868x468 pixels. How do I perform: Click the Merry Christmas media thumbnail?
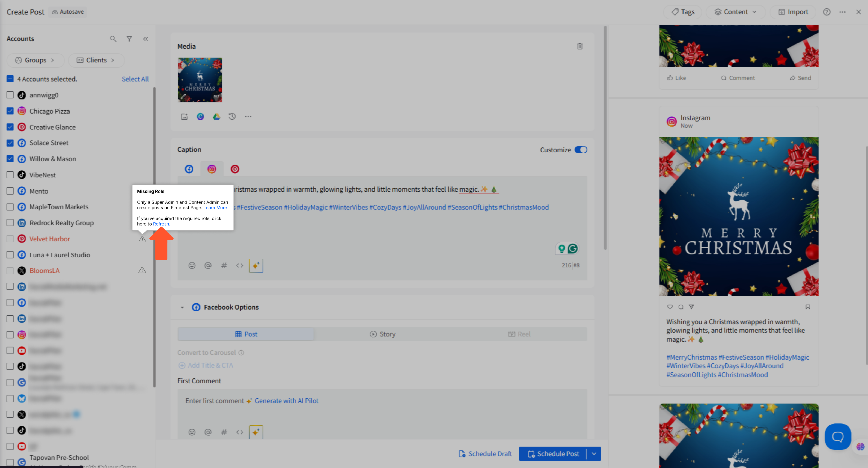tap(200, 80)
